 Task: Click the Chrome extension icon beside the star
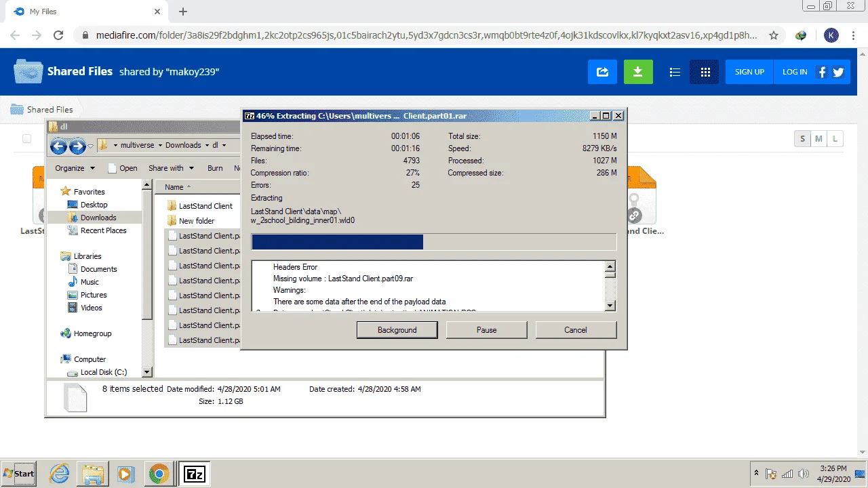801,35
